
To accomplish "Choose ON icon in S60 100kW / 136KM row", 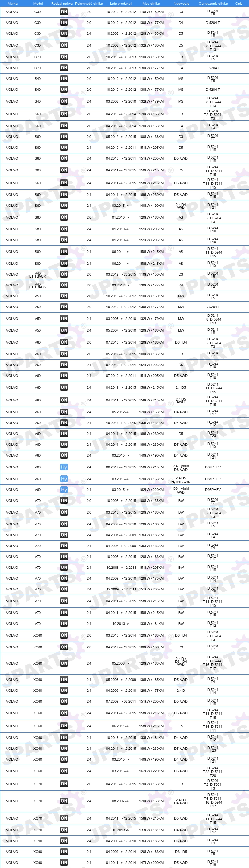I will [x=64, y=137].
